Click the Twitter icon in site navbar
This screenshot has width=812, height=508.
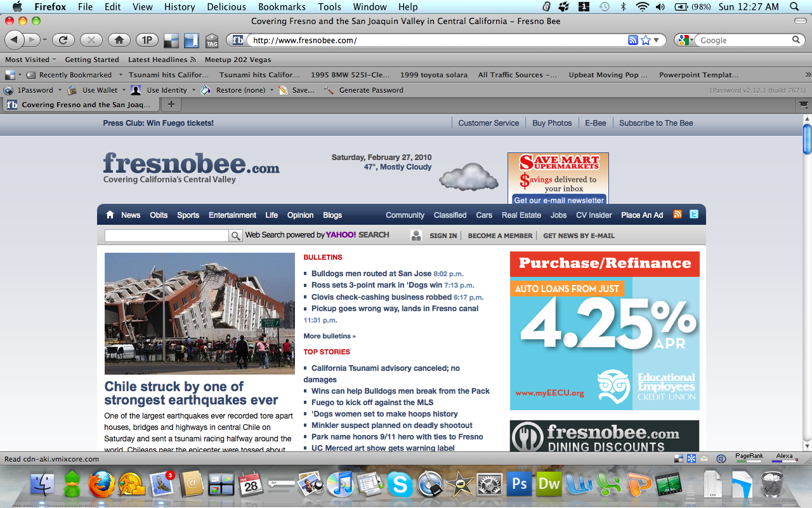(694, 214)
